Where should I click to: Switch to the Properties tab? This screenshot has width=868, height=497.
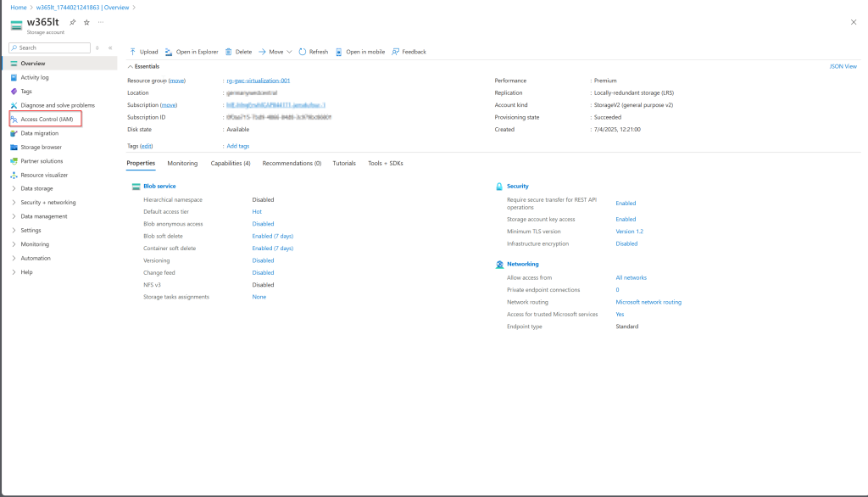(141, 164)
